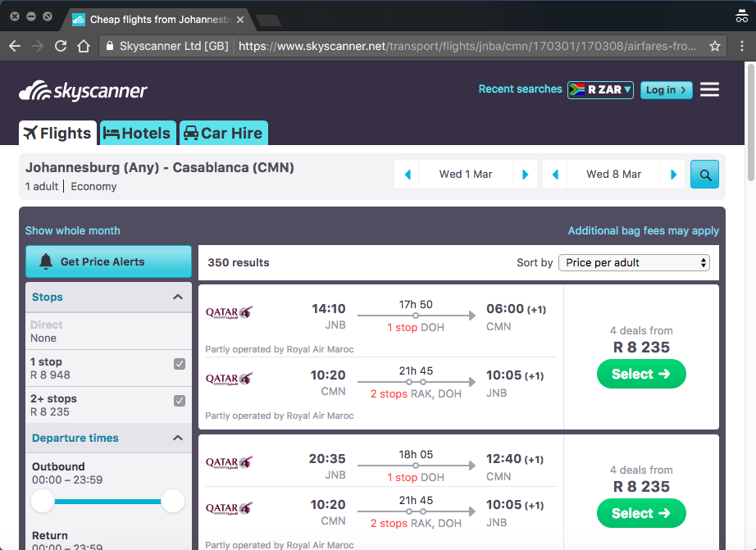Click the Qatar logo on 20:35 flight
Viewport: 756px width, 550px height.
230,462
